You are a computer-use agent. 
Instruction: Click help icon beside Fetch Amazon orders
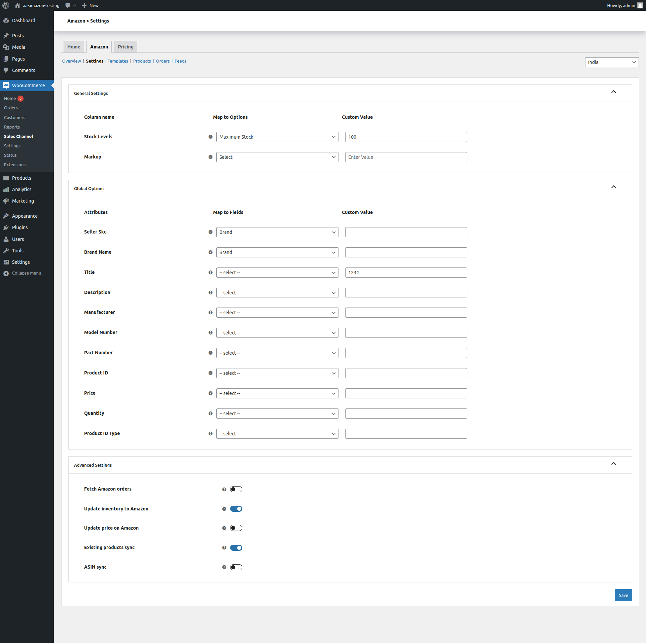click(x=224, y=489)
